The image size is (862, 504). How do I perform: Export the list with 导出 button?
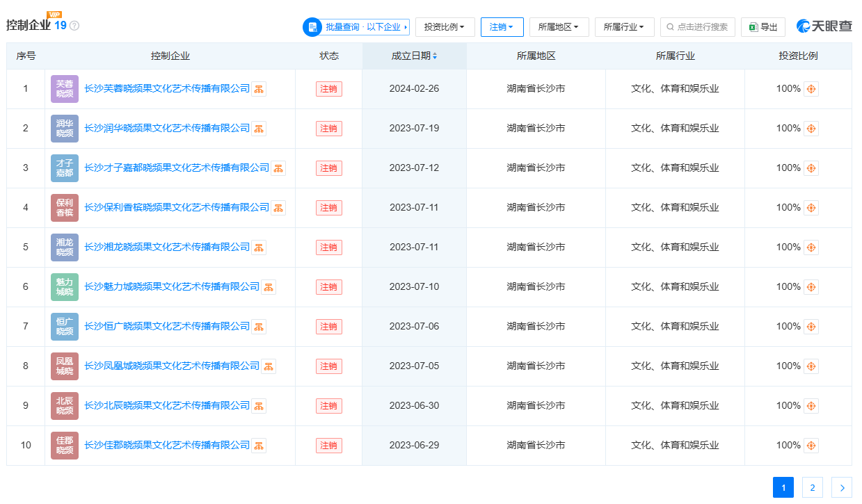763,27
